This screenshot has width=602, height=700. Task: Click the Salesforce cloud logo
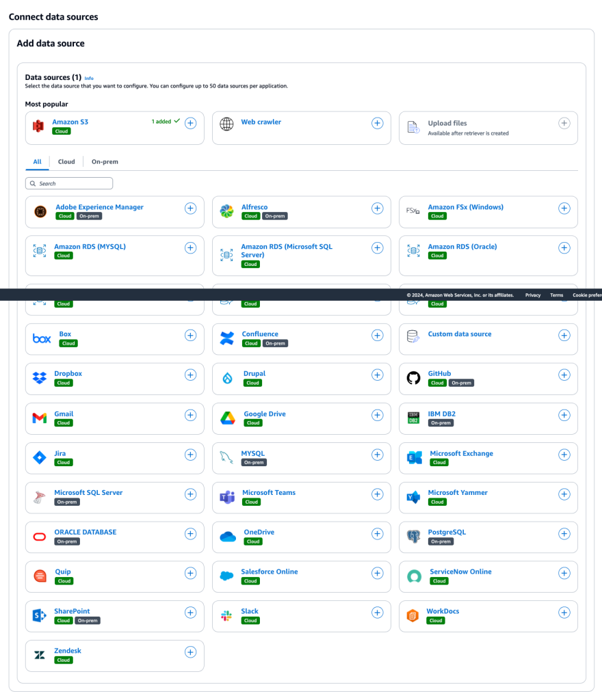click(227, 576)
